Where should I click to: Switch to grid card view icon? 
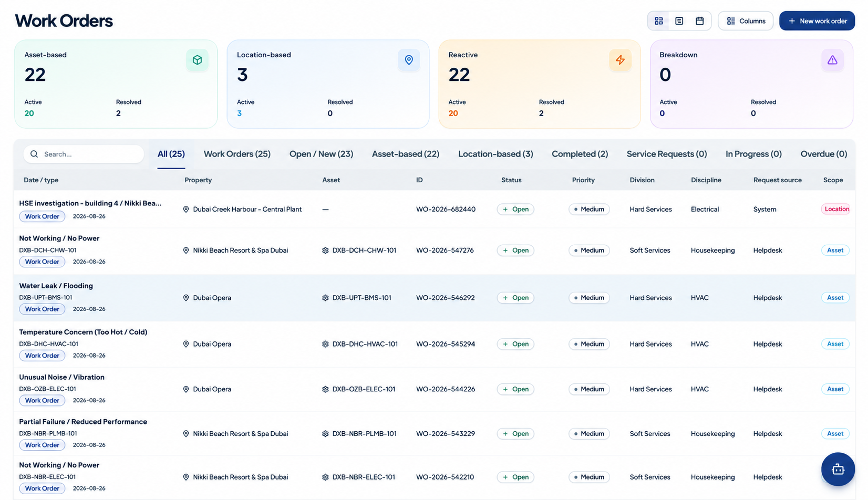pos(658,21)
